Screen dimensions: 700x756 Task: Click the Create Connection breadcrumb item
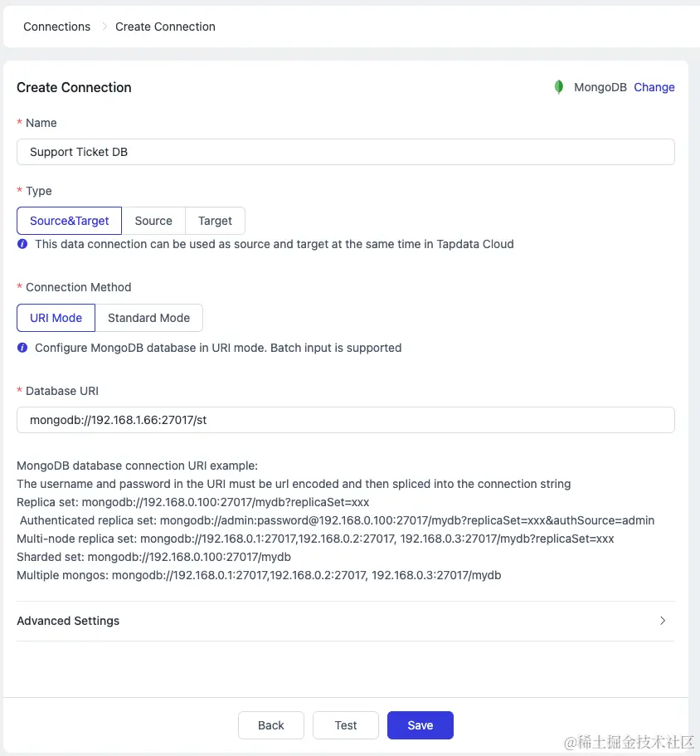[165, 27]
